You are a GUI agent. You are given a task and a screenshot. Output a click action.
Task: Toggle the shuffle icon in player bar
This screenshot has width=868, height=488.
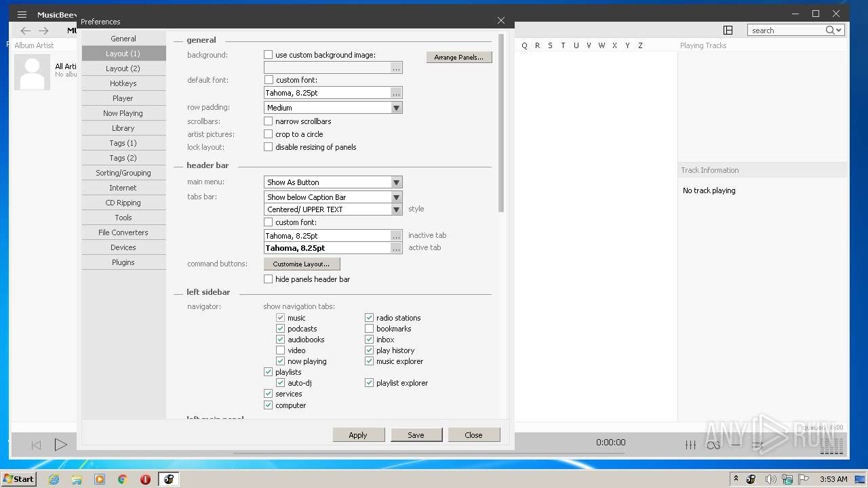point(757,445)
